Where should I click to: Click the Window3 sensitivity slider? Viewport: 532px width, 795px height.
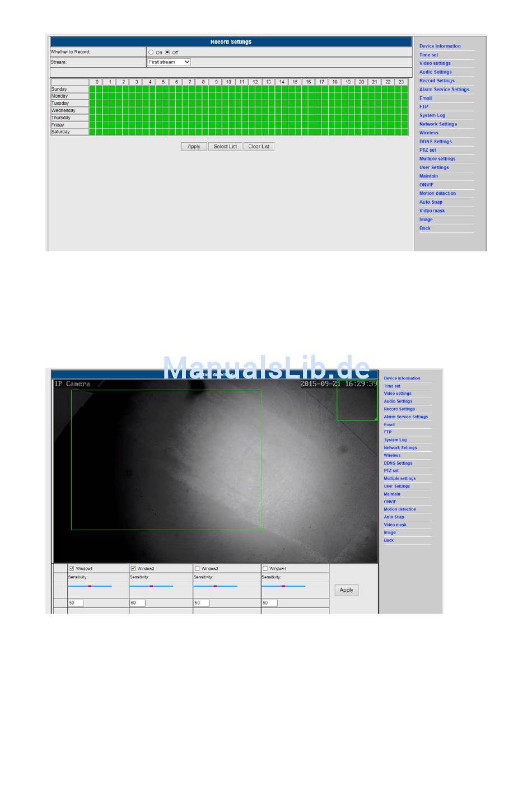(215, 586)
